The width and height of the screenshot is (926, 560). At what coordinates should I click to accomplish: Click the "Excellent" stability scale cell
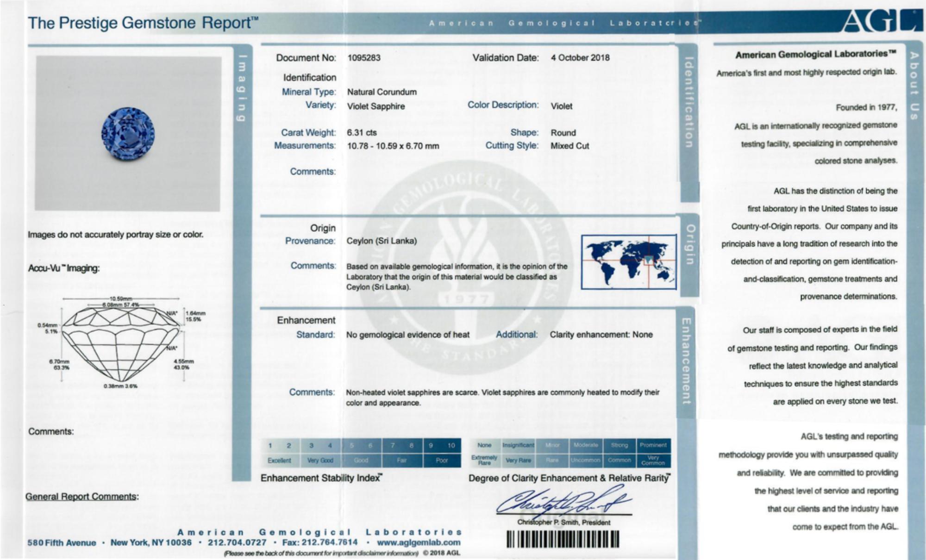279,460
